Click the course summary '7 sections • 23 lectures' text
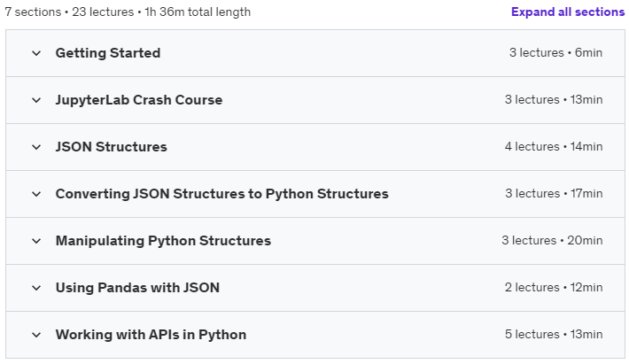This screenshot has width=629, height=364. [69, 12]
